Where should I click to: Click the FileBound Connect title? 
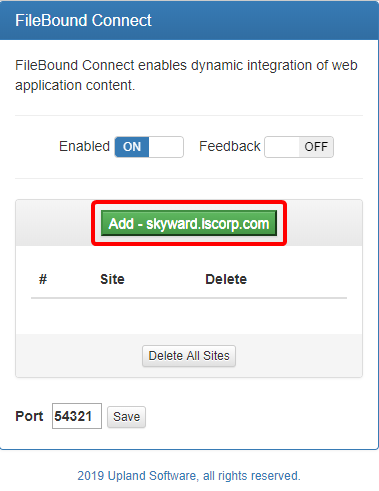[83, 20]
